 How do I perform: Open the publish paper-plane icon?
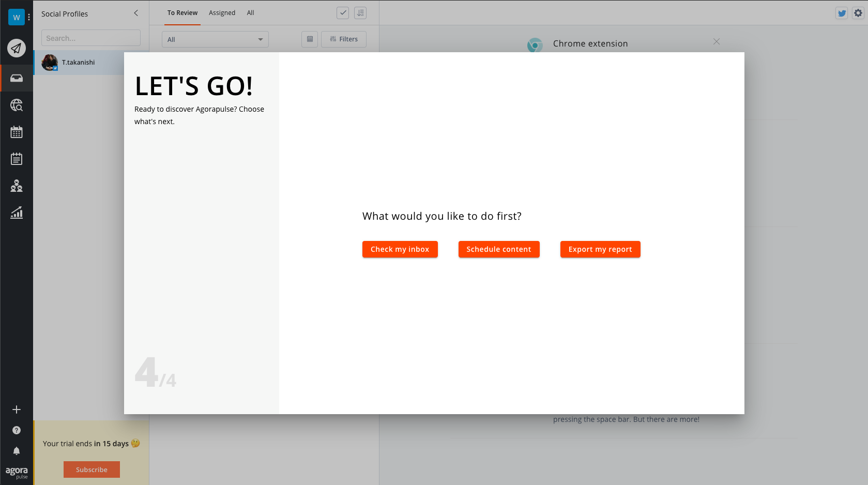coord(17,48)
